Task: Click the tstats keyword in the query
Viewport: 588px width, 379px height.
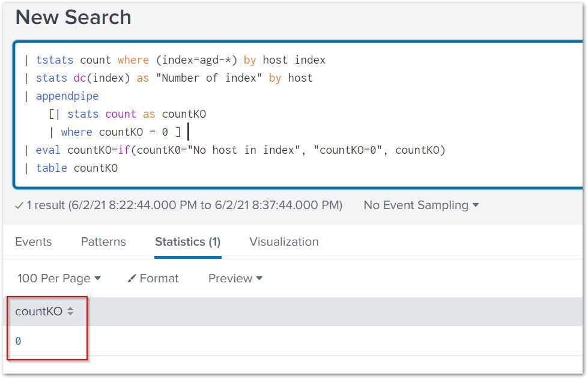Action: [55, 60]
